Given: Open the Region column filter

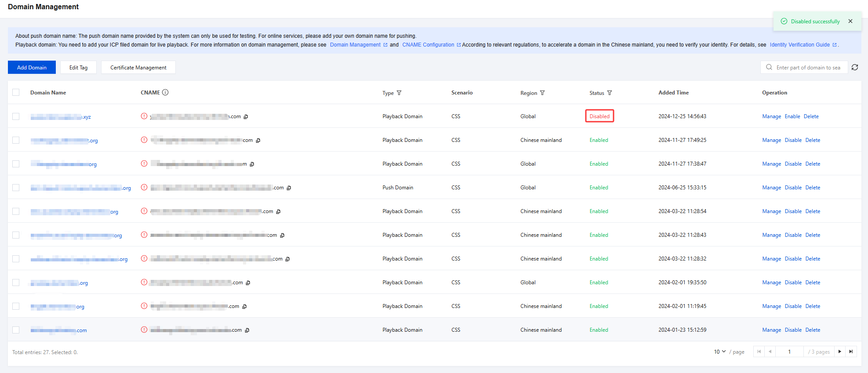Looking at the screenshot, I should [542, 93].
